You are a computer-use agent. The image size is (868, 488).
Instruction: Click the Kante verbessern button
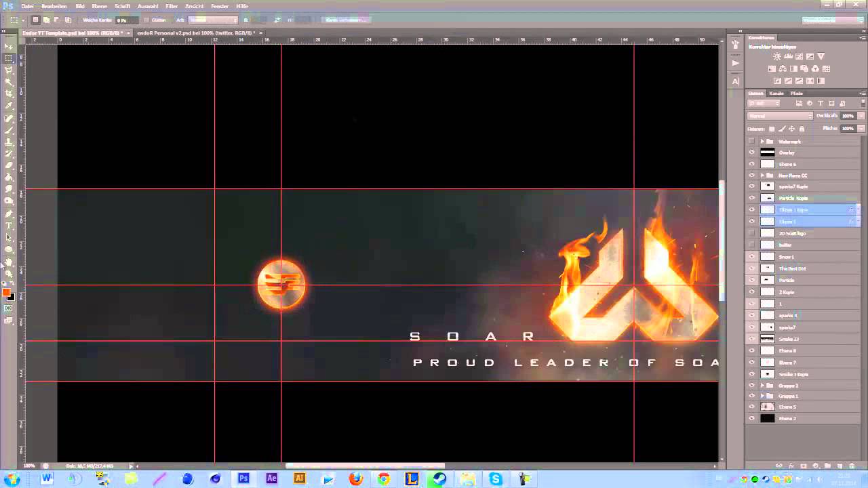[x=346, y=20]
